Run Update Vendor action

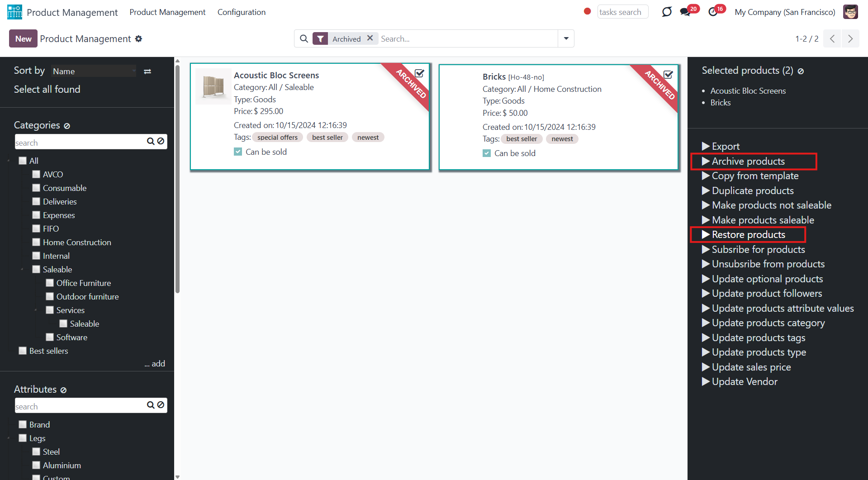pyautogui.click(x=740, y=381)
